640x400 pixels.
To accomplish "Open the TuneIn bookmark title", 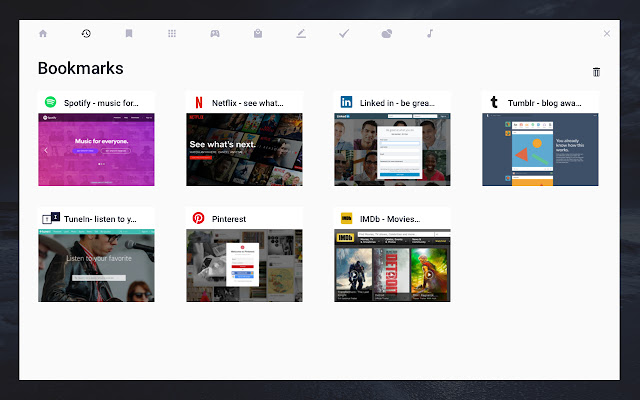I will tap(100, 219).
